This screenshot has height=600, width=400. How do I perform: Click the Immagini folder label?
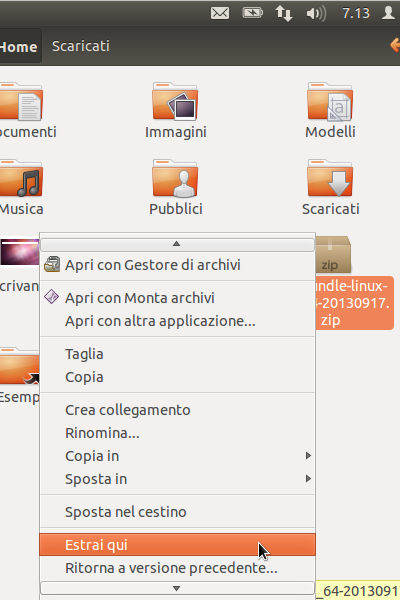tap(176, 132)
